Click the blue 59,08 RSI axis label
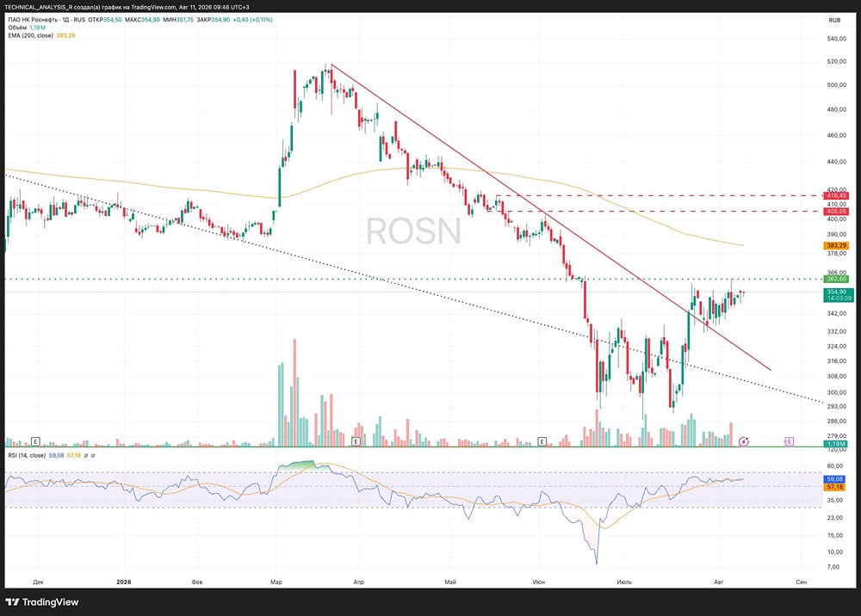861x616 pixels. pos(835,479)
